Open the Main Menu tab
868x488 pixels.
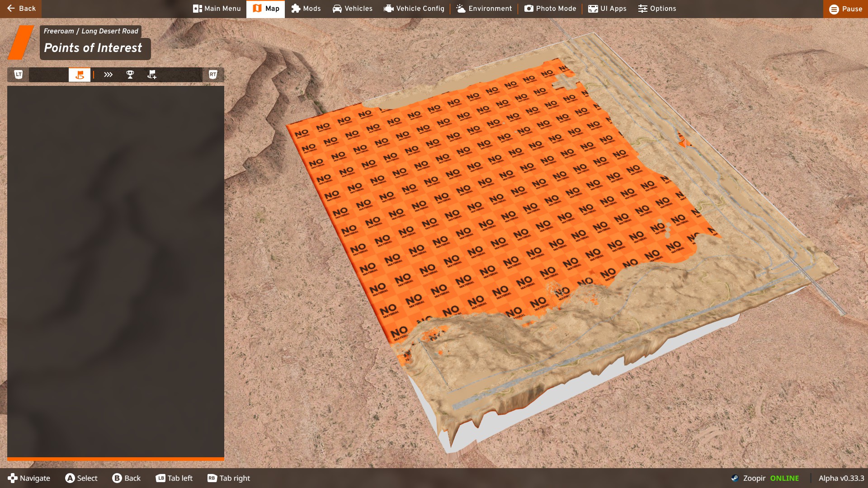pyautogui.click(x=217, y=9)
